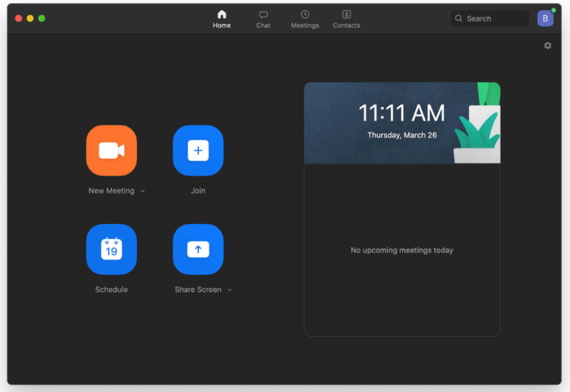
Task: Open the Schedule calendar icon
Action: click(112, 250)
